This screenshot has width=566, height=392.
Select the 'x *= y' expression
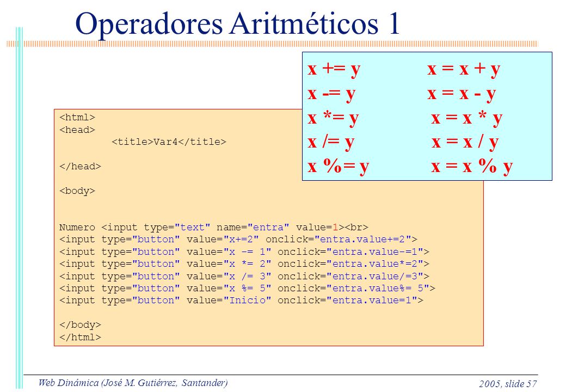(x=333, y=118)
